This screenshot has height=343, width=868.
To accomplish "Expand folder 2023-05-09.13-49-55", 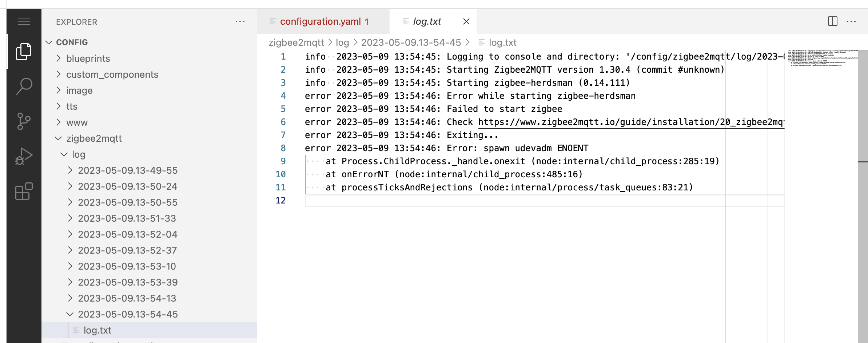I will point(70,170).
